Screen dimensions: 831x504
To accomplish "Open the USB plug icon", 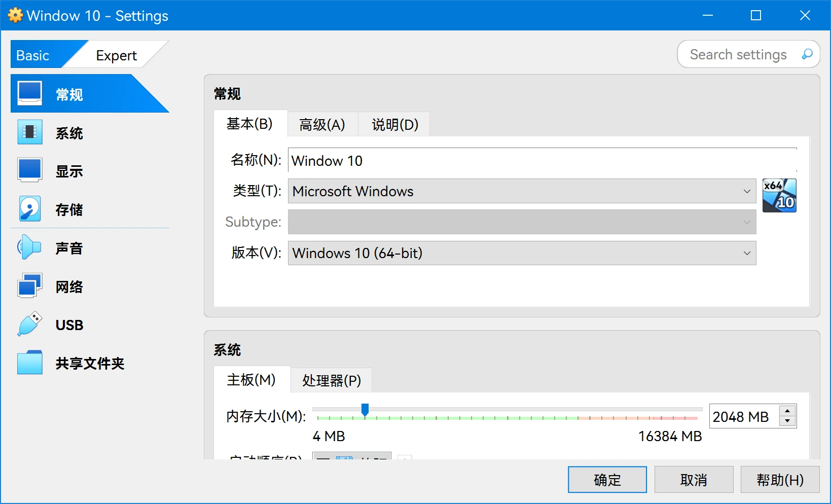I will [x=29, y=325].
